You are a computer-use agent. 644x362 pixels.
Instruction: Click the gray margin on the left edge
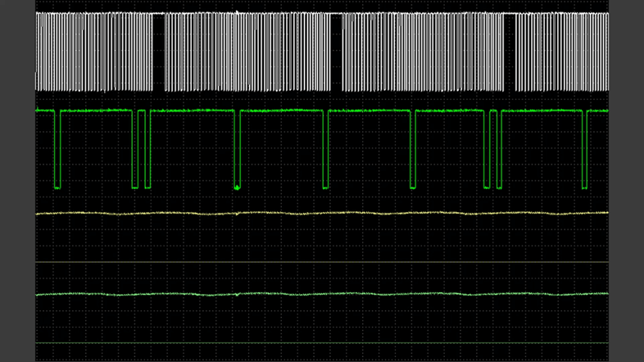pos(17,181)
